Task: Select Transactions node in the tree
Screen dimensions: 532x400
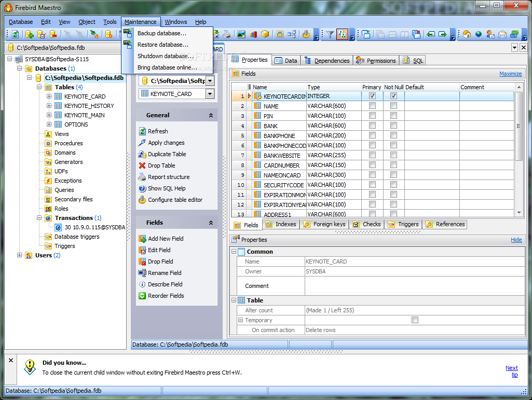Action: (74, 218)
